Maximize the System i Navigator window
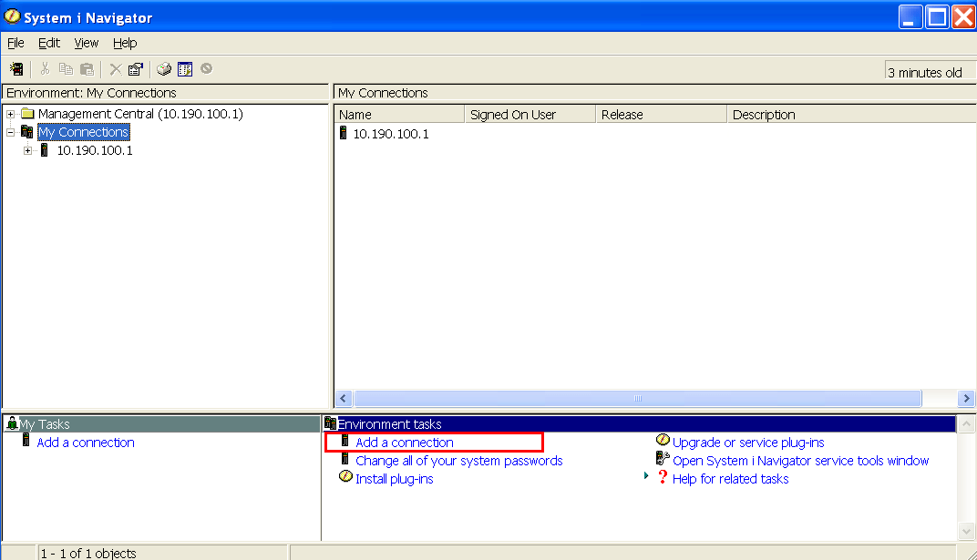Viewport: 977px width, 560px height. point(937,17)
